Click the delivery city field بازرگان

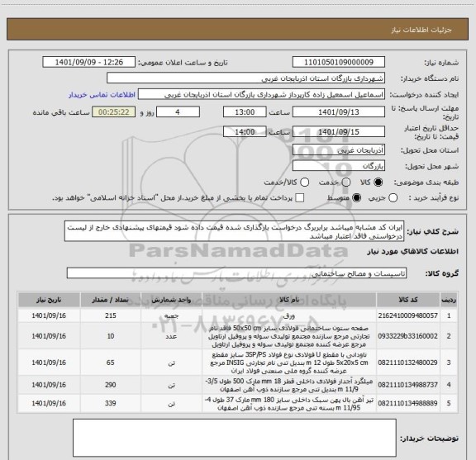[x=339, y=166]
